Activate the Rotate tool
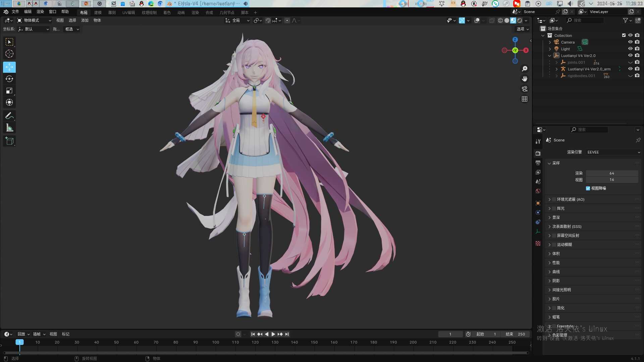The width and height of the screenshot is (644, 362). 9,79
